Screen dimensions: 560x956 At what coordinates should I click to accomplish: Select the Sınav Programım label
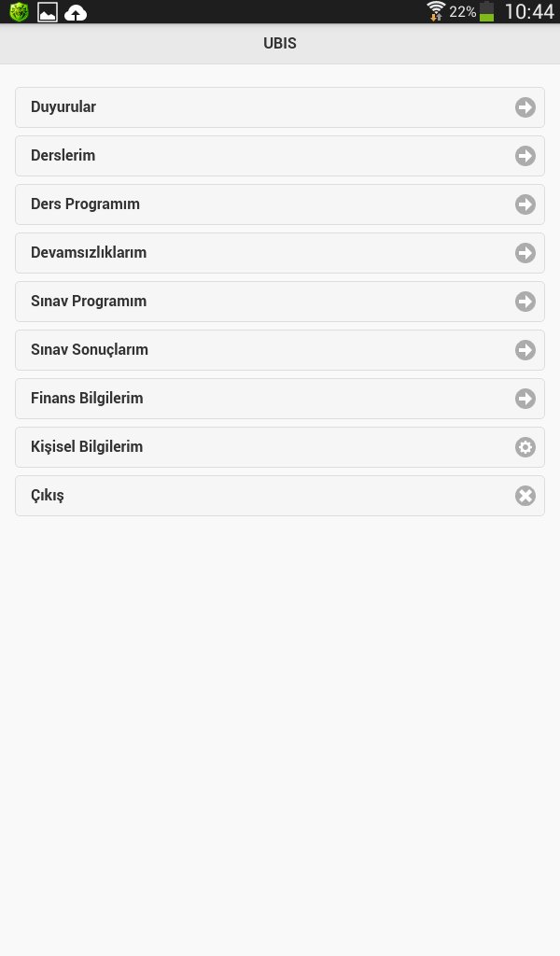click(x=89, y=302)
